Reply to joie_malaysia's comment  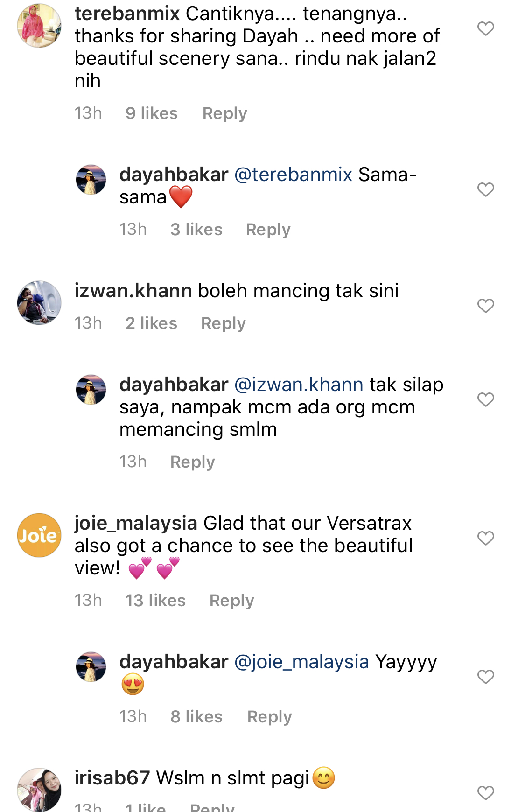pos(231,601)
